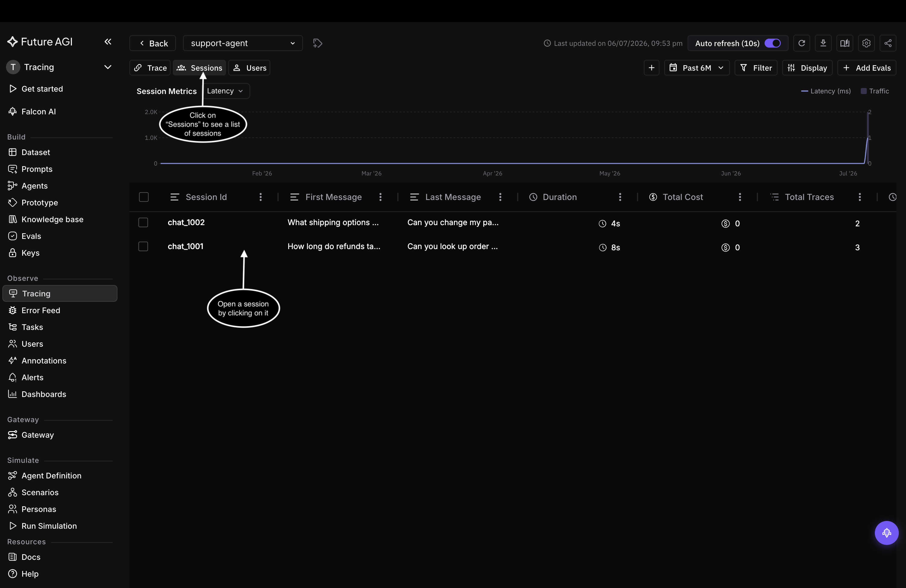The width and height of the screenshot is (906, 588).
Task: Click the Add Evals button
Action: click(867, 68)
